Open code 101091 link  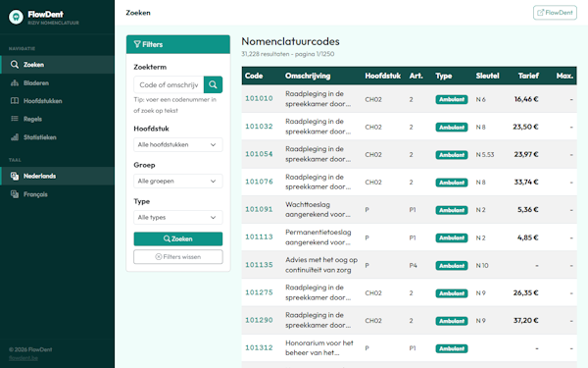point(259,209)
